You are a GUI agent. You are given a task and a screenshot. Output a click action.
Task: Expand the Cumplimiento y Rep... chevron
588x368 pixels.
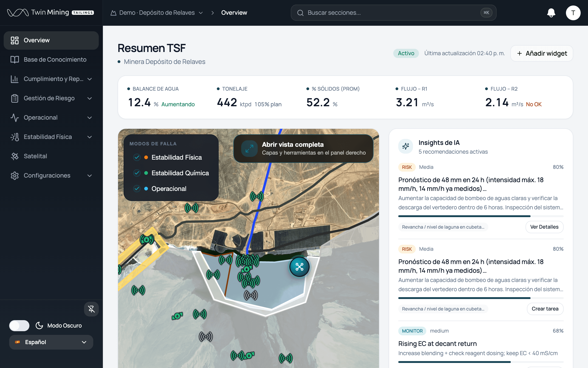[89, 79]
